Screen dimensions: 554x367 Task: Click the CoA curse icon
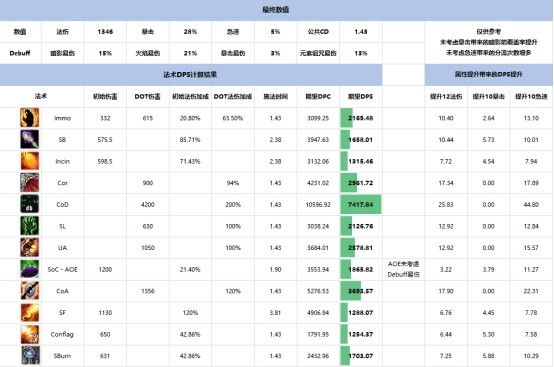30,291
